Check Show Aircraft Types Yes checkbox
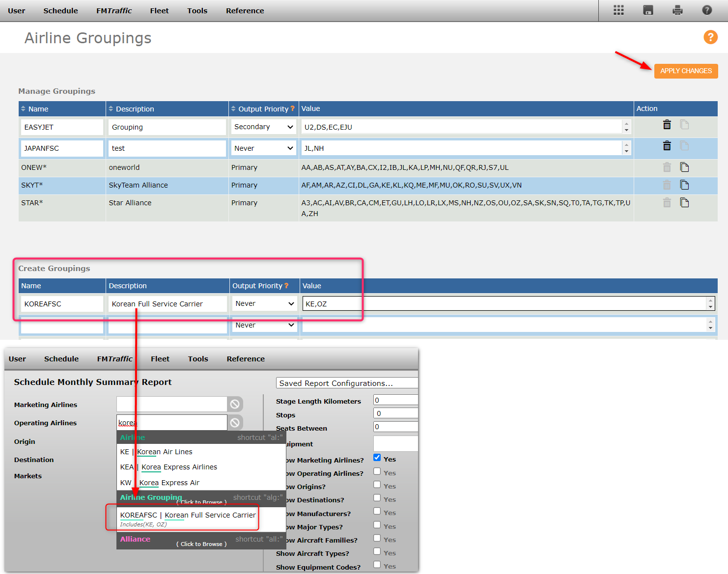 coord(377,551)
